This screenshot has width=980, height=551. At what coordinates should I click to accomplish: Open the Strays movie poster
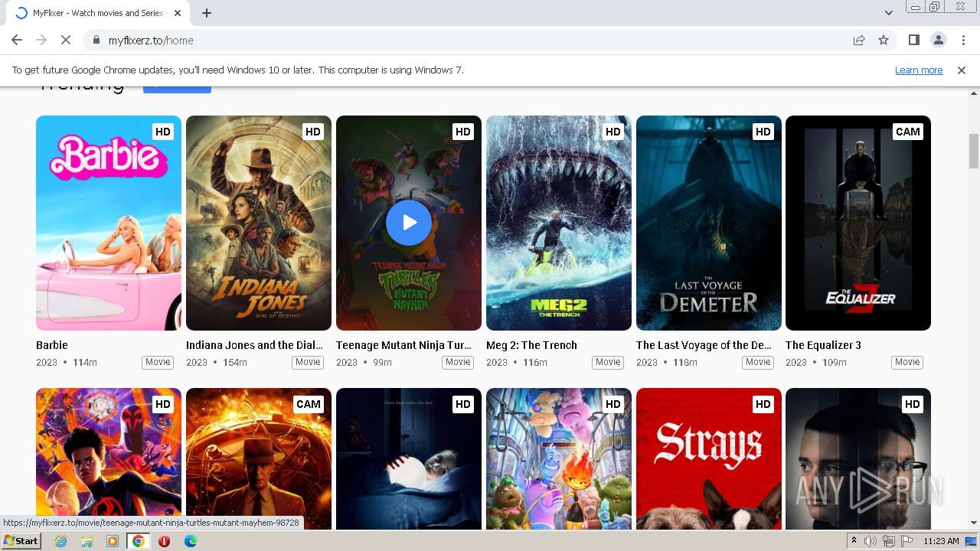(709, 458)
